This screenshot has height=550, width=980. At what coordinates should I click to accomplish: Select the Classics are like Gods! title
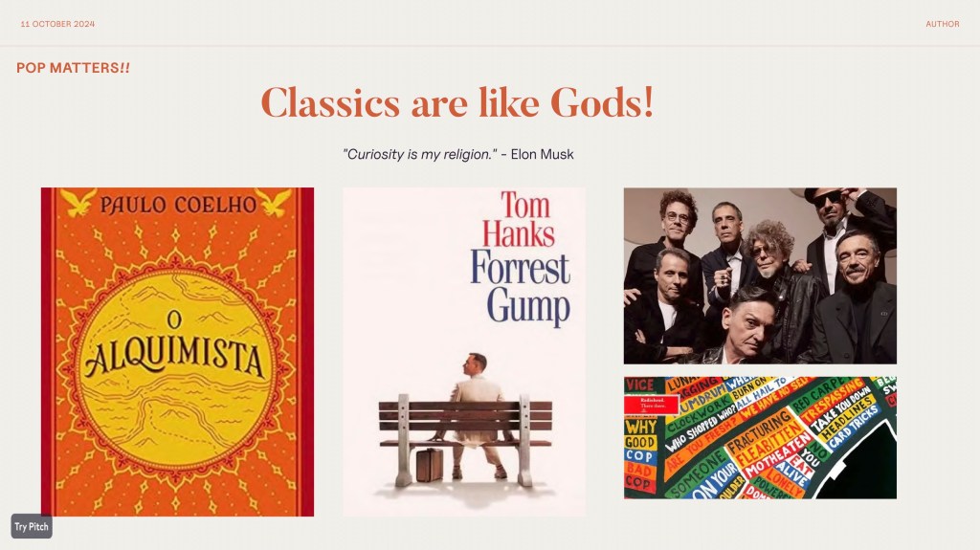click(x=457, y=102)
